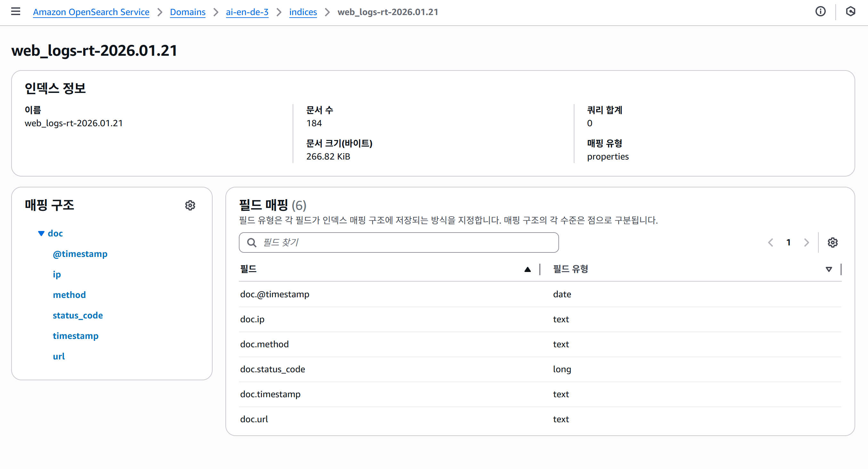Image resolution: width=868 pixels, height=469 pixels.
Task: Sort by field type column arrow
Action: click(x=829, y=269)
